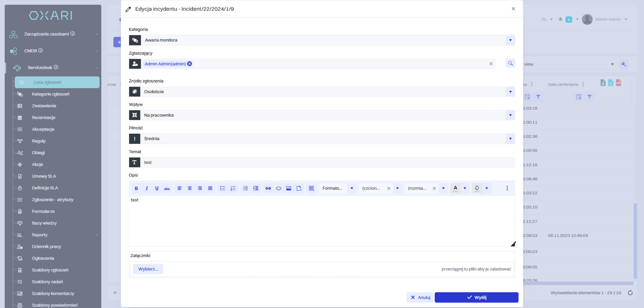Viewport: 644px width, 308px height.
Task: Insert hyperlink in the description editor
Action: pyautogui.click(x=268, y=188)
